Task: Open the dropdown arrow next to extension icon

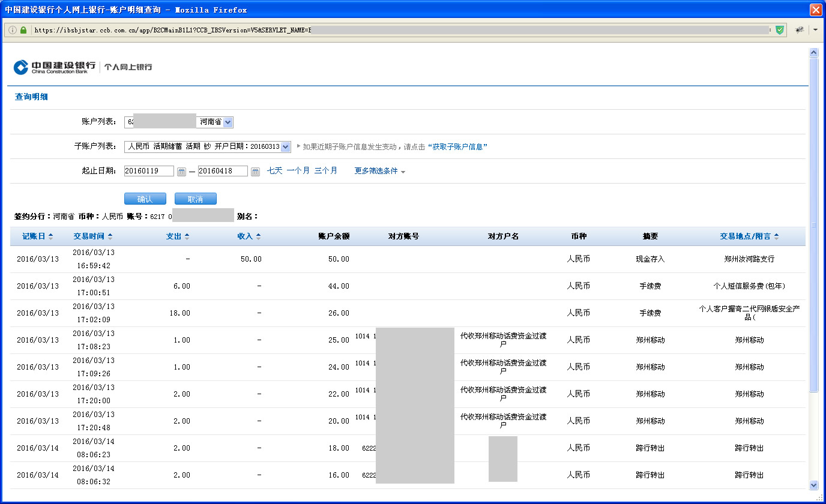Action: [815, 30]
